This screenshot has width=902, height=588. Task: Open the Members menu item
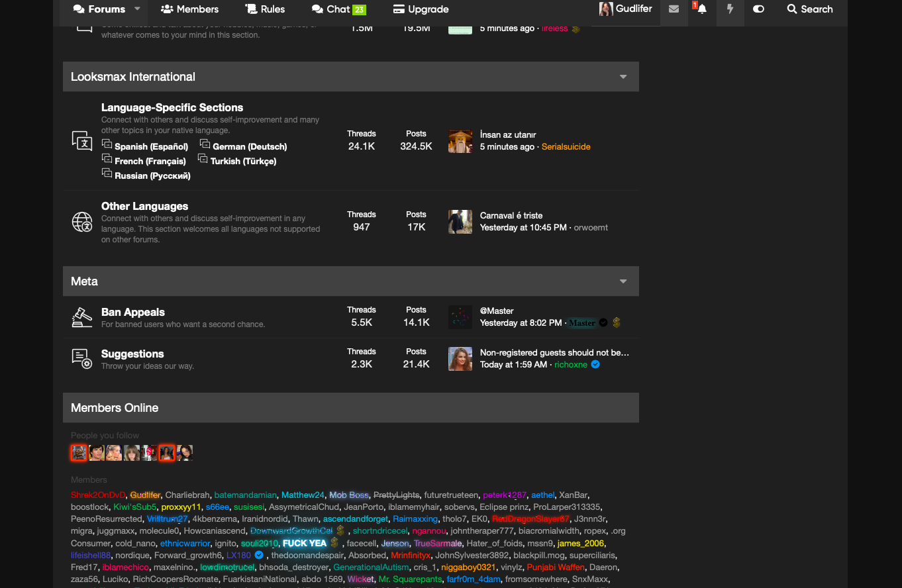pyautogui.click(x=189, y=9)
